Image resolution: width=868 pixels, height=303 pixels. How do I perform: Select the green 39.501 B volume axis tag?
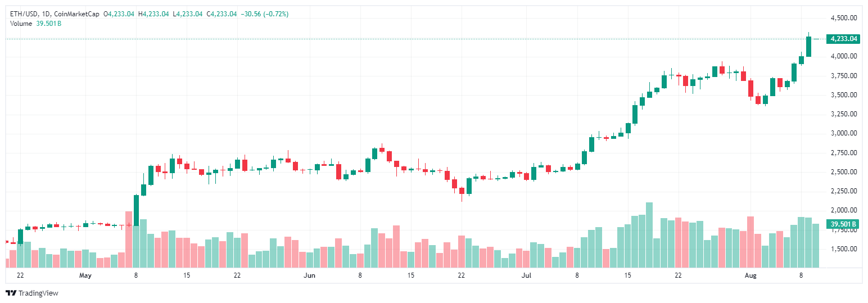point(843,224)
